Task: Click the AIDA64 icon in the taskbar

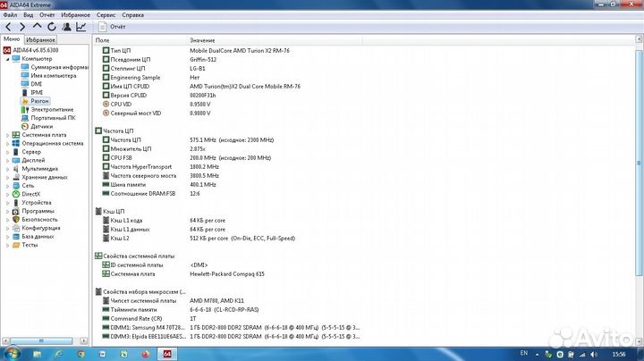Action: pyautogui.click(x=165, y=353)
